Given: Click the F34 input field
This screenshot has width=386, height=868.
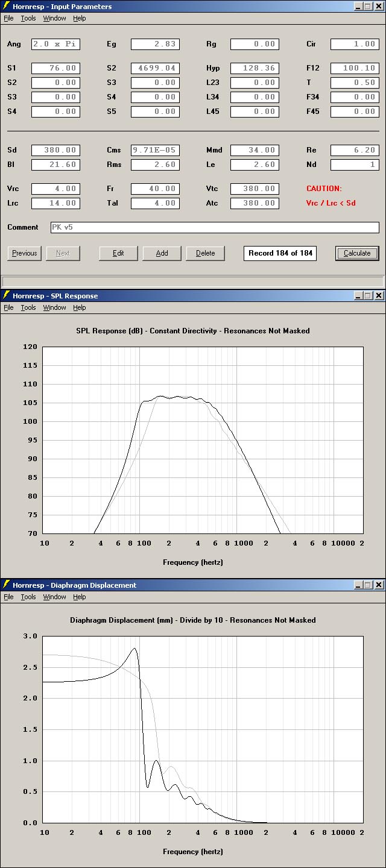Looking at the screenshot, I should [355, 97].
